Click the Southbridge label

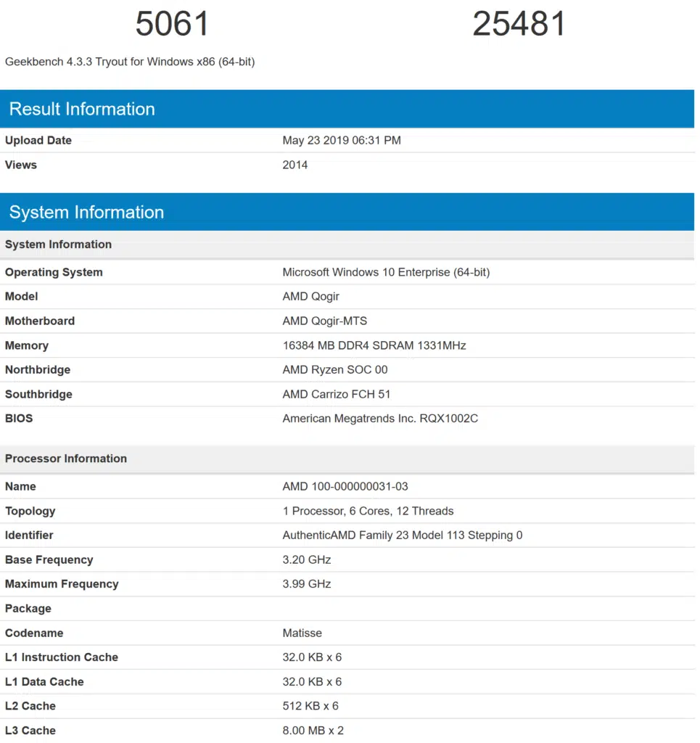pos(38,394)
